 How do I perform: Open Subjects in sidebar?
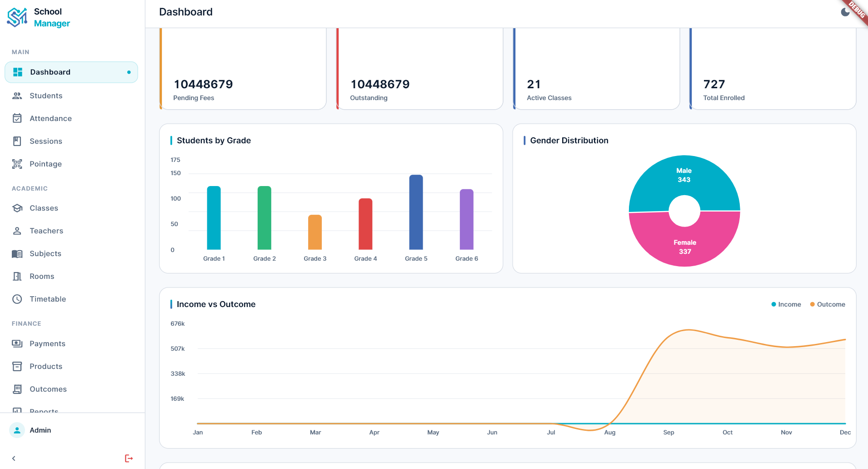pos(71,253)
